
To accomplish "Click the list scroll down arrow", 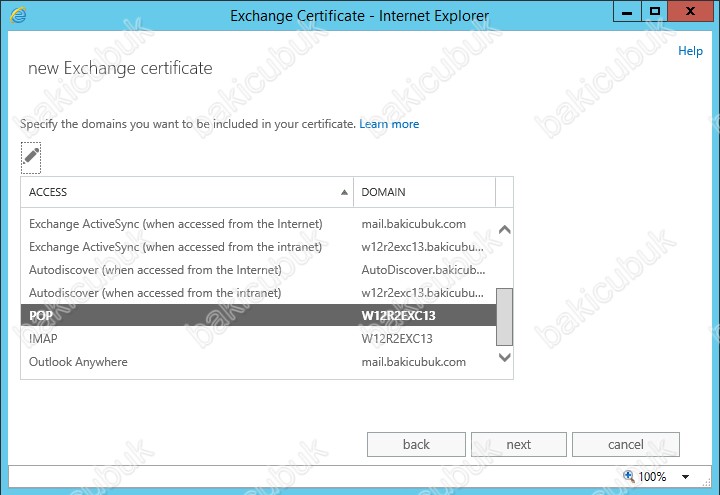I will [505, 357].
